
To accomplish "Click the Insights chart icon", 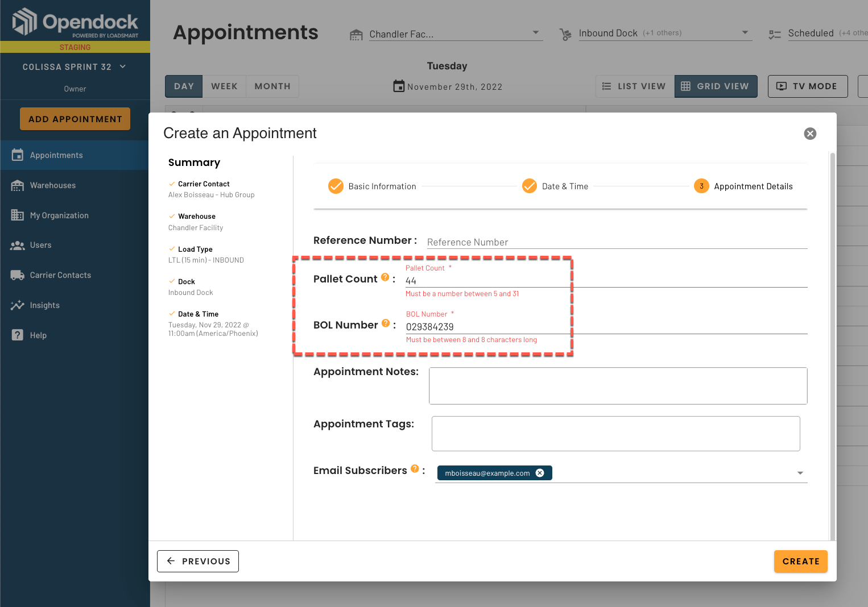I will coord(18,305).
